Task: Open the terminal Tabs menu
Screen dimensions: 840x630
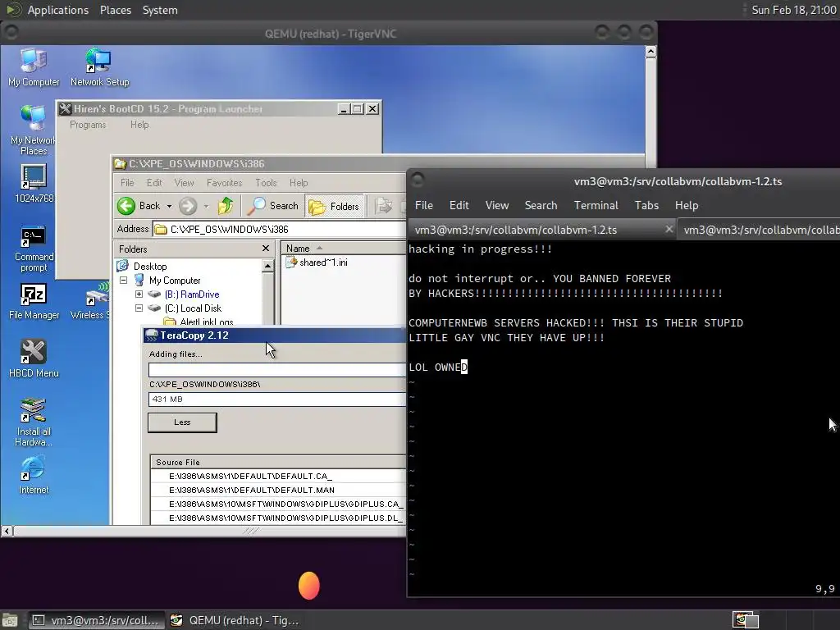Action: pyautogui.click(x=646, y=205)
